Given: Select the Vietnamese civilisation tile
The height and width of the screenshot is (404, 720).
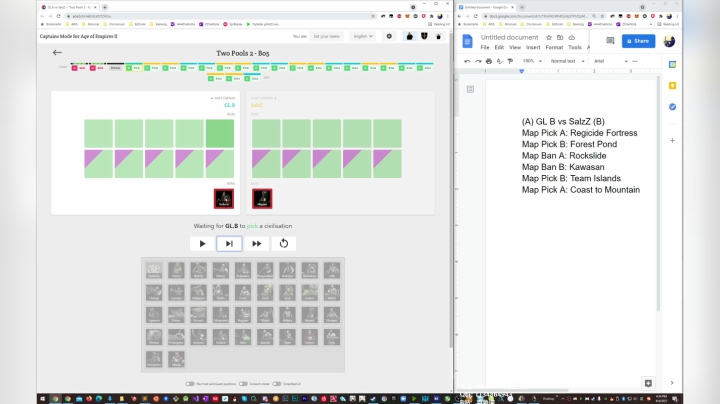Looking at the screenshot, I should (x=154, y=359).
